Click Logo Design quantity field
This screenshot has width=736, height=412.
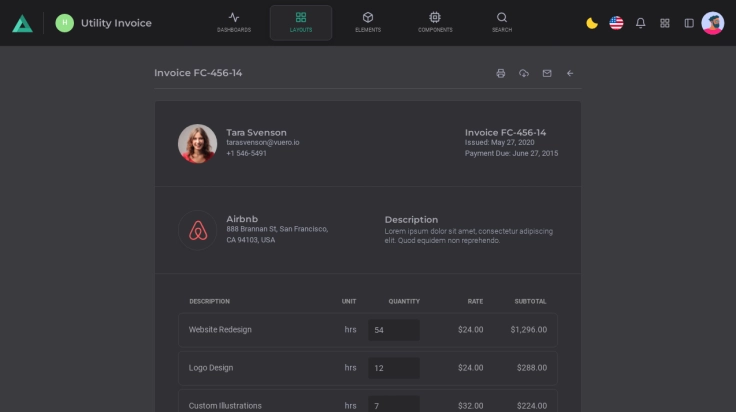tap(393, 368)
